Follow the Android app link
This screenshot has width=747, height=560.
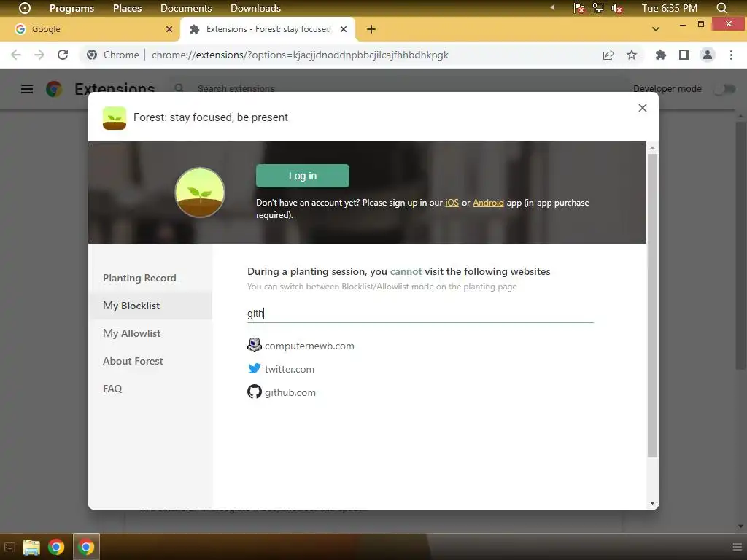[x=488, y=203]
